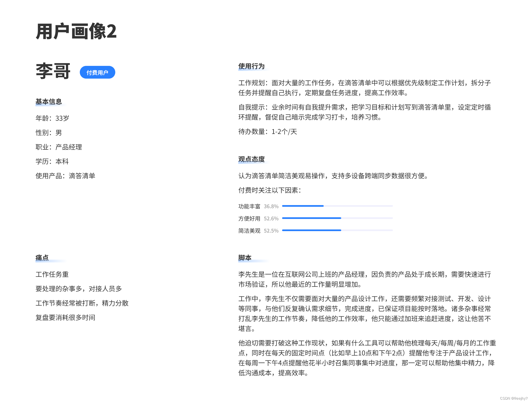
Task: Click the 脚本 section heading
Action: pyautogui.click(x=245, y=258)
